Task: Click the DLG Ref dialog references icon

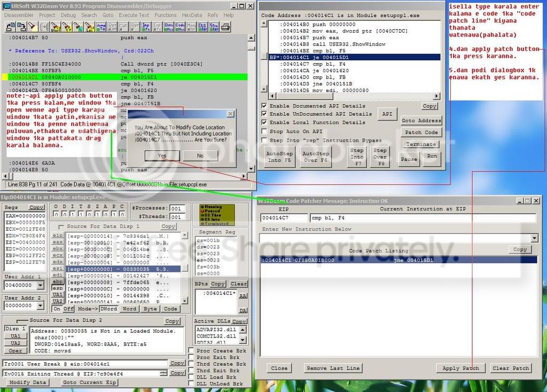Action: click(x=202, y=27)
